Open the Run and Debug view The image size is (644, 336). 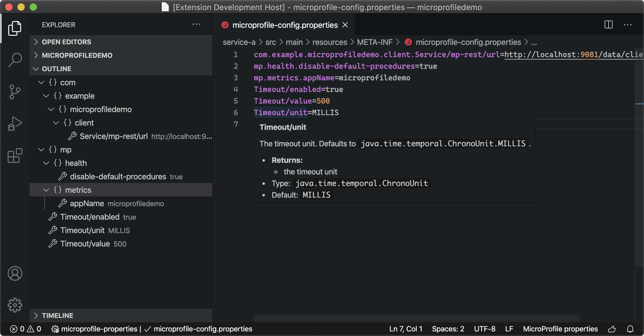pos(15,124)
